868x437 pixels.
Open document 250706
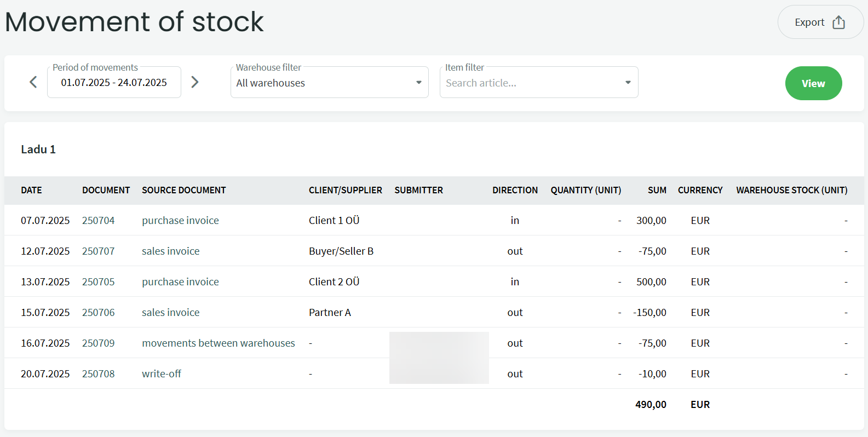click(99, 313)
